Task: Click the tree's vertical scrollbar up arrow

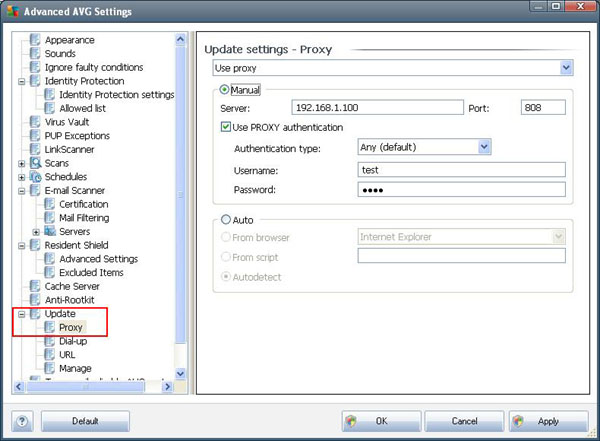Action: [x=180, y=39]
